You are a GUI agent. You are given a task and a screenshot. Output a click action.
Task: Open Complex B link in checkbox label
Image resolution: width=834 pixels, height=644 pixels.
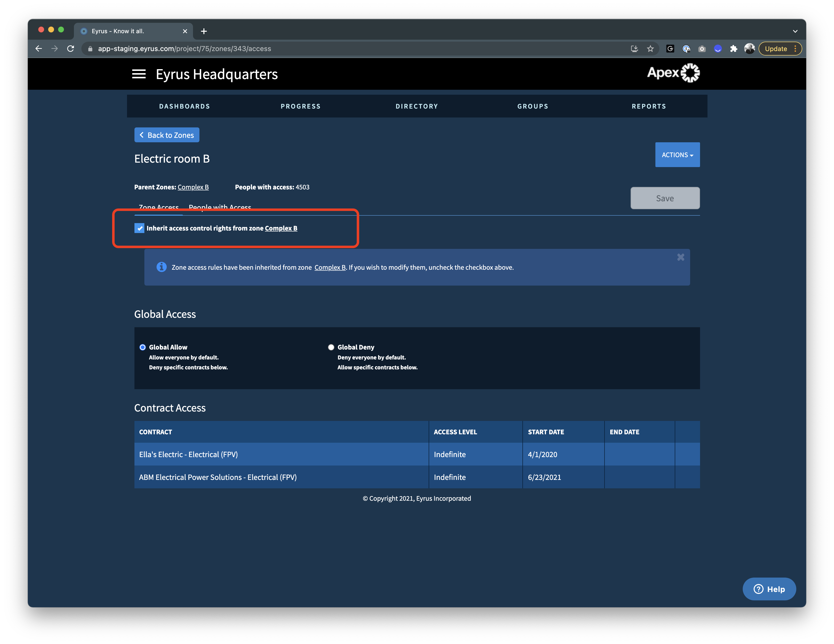pyautogui.click(x=281, y=228)
